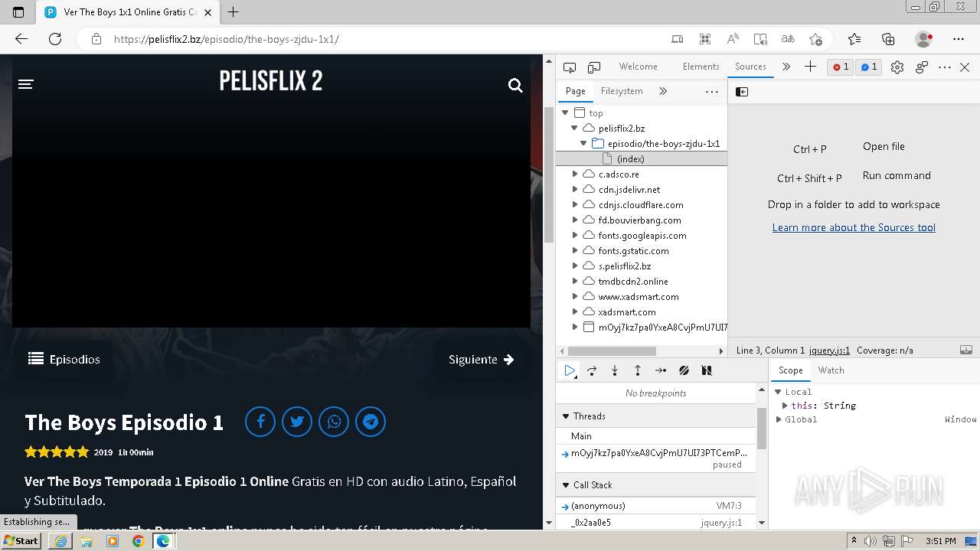
Task: Click the PELISFLIX 2 logo
Action: pos(271,80)
